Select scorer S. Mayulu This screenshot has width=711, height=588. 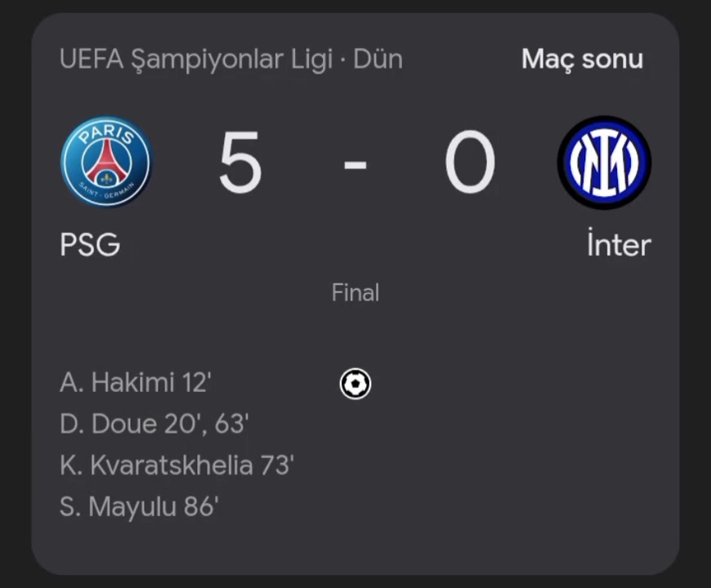click(x=118, y=507)
